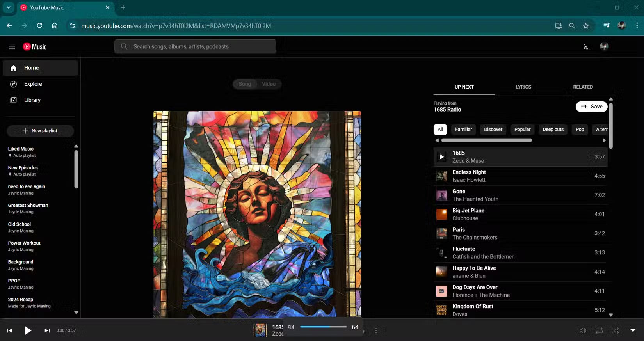This screenshot has height=341, width=644.
Task: Collapse the player page with down arrow
Action: (x=633, y=330)
